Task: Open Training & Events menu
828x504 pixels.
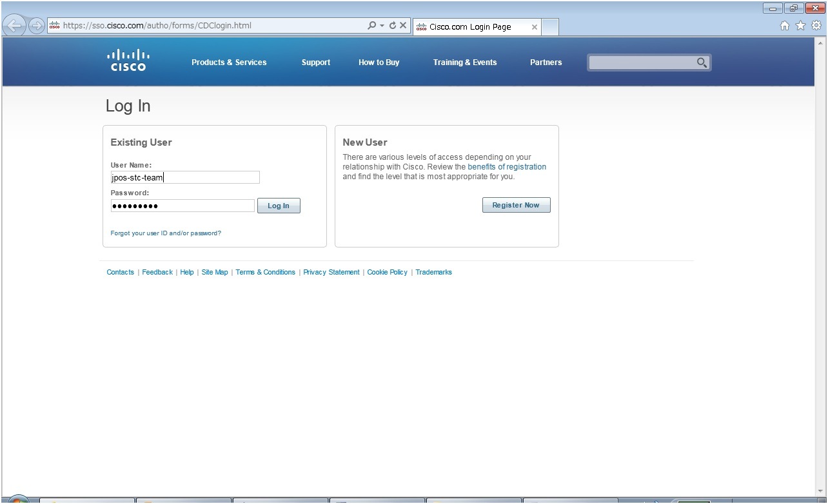Action: pyautogui.click(x=465, y=63)
